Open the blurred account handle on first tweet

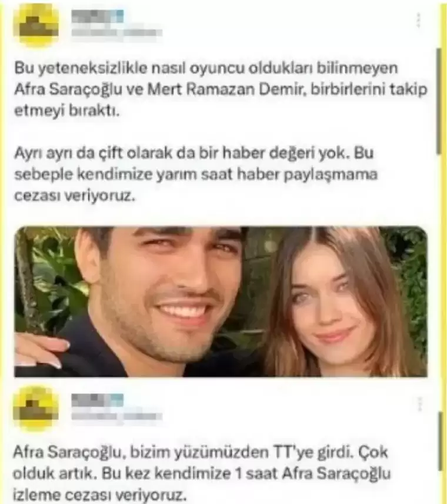click(x=116, y=34)
